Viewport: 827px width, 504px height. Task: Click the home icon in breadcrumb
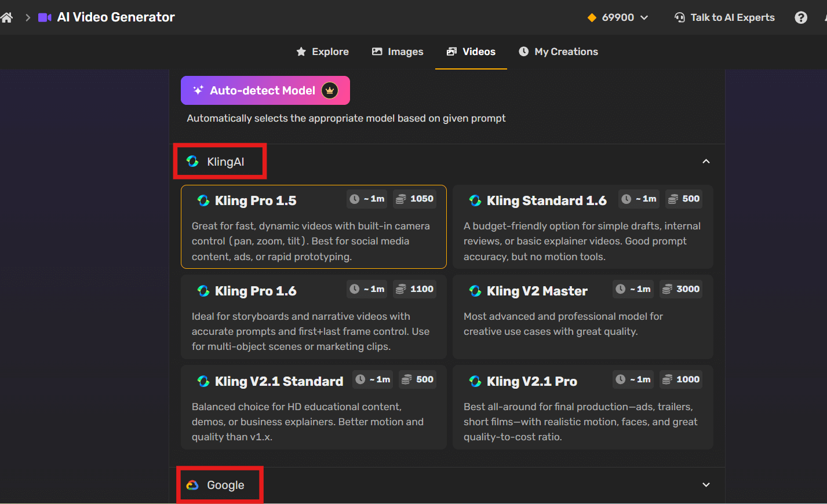[6, 17]
